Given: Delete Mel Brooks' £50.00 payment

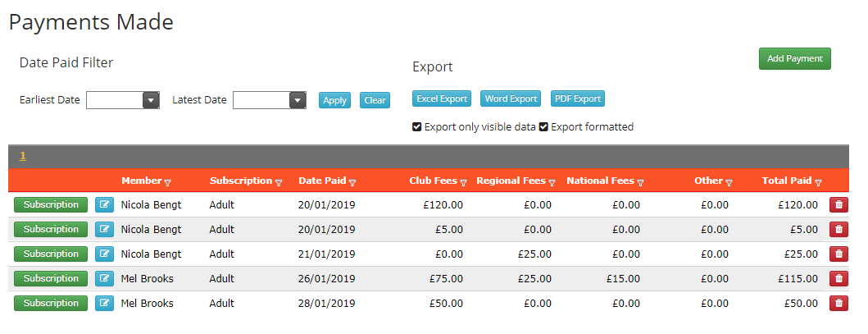Looking at the screenshot, I should [838, 303].
